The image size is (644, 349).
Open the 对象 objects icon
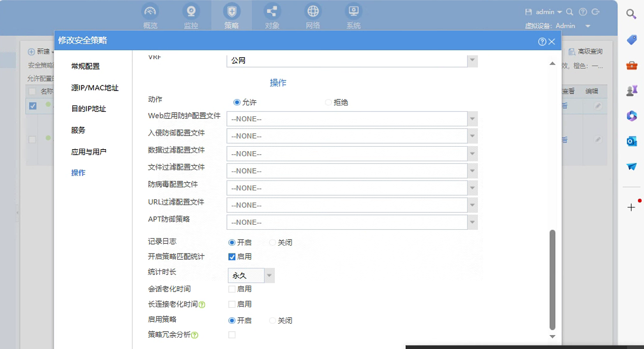(x=272, y=11)
